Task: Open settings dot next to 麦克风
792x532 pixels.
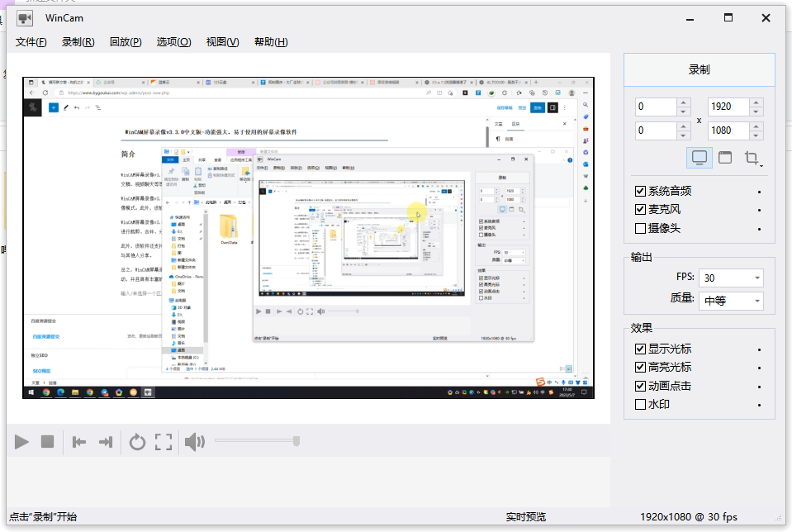Action: [759, 210]
